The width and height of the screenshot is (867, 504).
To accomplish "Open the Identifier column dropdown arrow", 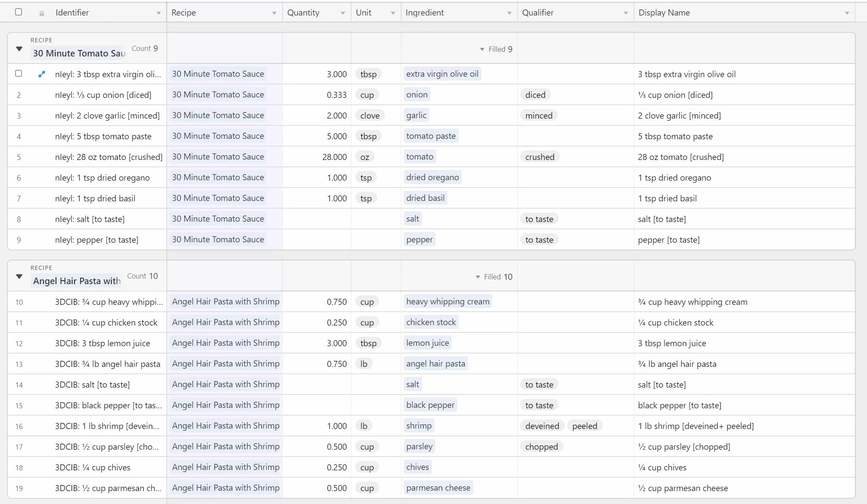I will 159,13.
